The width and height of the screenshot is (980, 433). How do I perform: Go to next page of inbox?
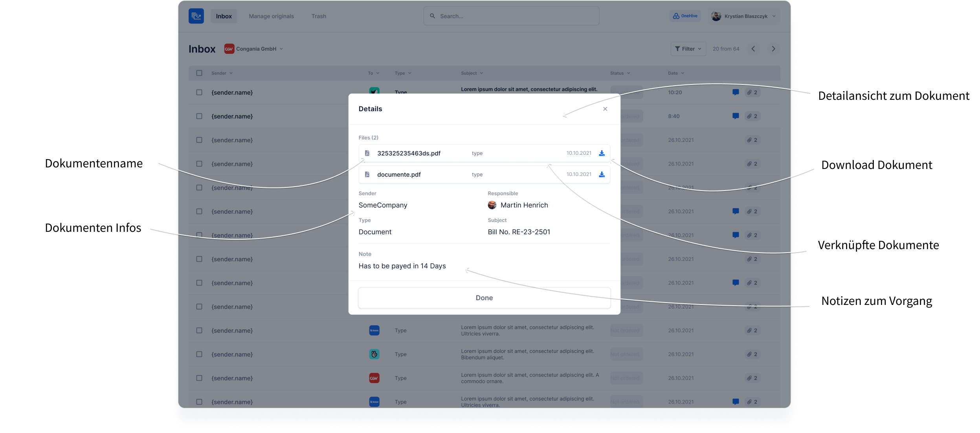click(773, 49)
